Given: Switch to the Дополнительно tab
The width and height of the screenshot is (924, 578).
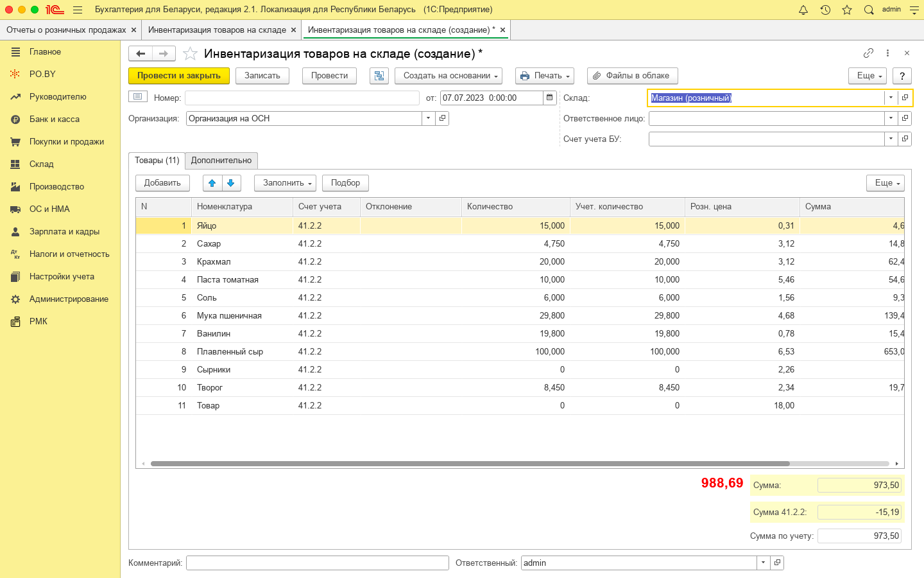Looking at the screenshot, I should (x=221, y=161).
